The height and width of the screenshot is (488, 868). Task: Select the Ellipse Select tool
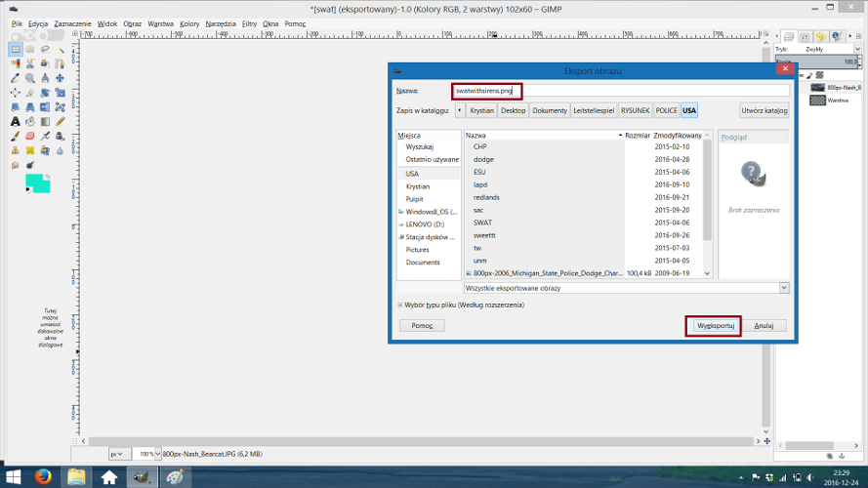pyautogui.click(x=30, y=49)
